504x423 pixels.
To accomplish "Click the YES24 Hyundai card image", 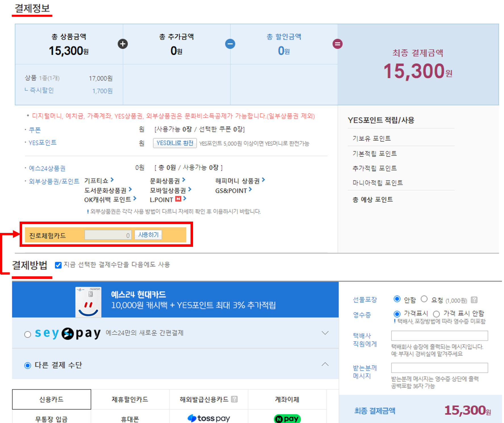I will tap(88, 302).
